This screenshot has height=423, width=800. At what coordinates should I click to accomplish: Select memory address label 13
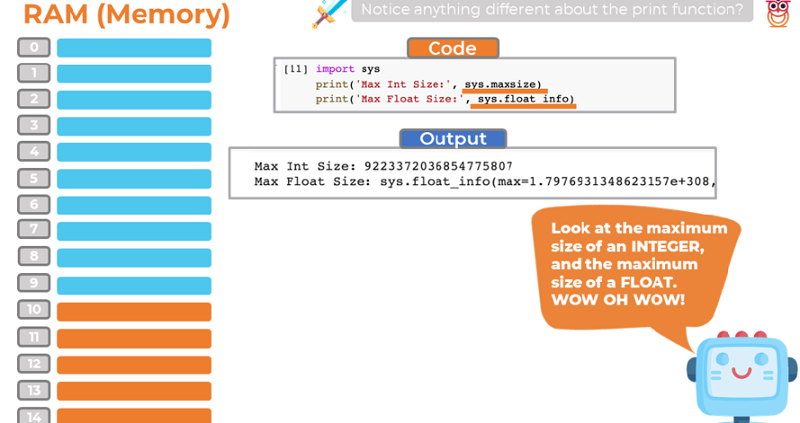34,390
